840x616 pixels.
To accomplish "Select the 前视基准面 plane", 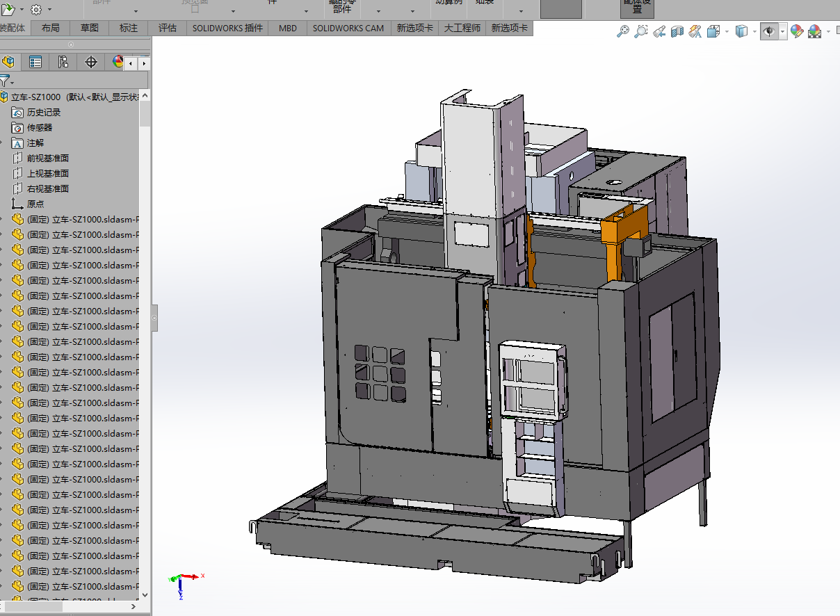I will (x=48, y=158).
